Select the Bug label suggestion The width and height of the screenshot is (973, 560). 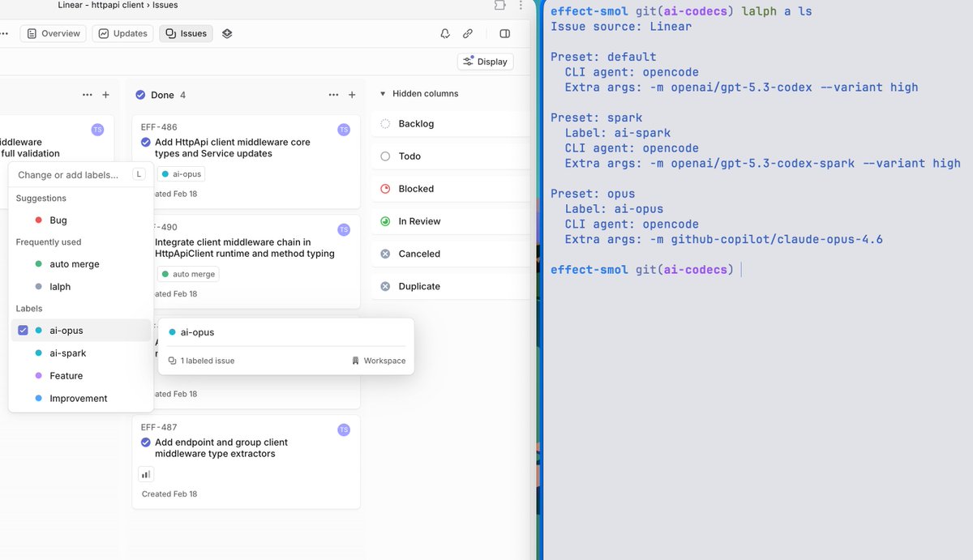[x=80, y=220]
